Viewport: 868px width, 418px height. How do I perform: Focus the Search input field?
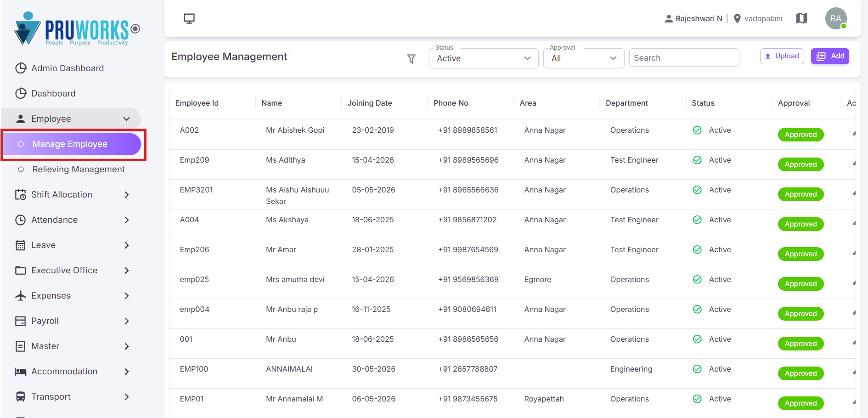[x=684, y=58]
